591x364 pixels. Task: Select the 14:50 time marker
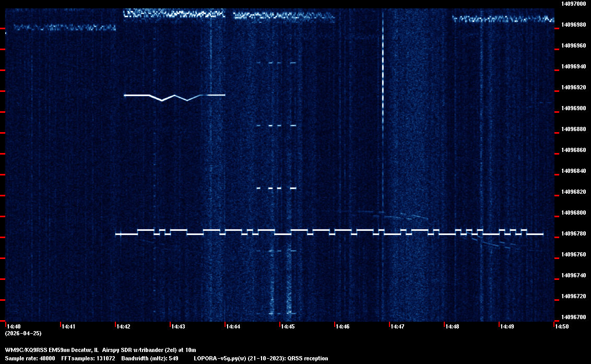click(x=561, y=326)
